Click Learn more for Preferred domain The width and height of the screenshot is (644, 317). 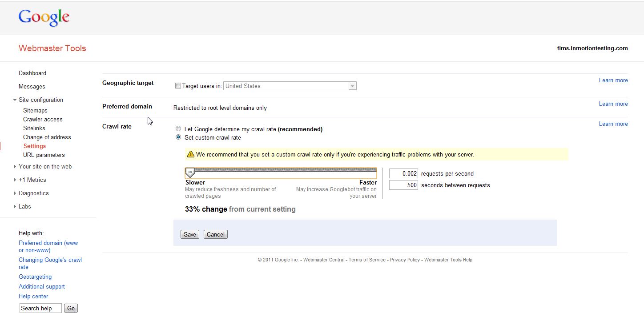click(613, 104)
